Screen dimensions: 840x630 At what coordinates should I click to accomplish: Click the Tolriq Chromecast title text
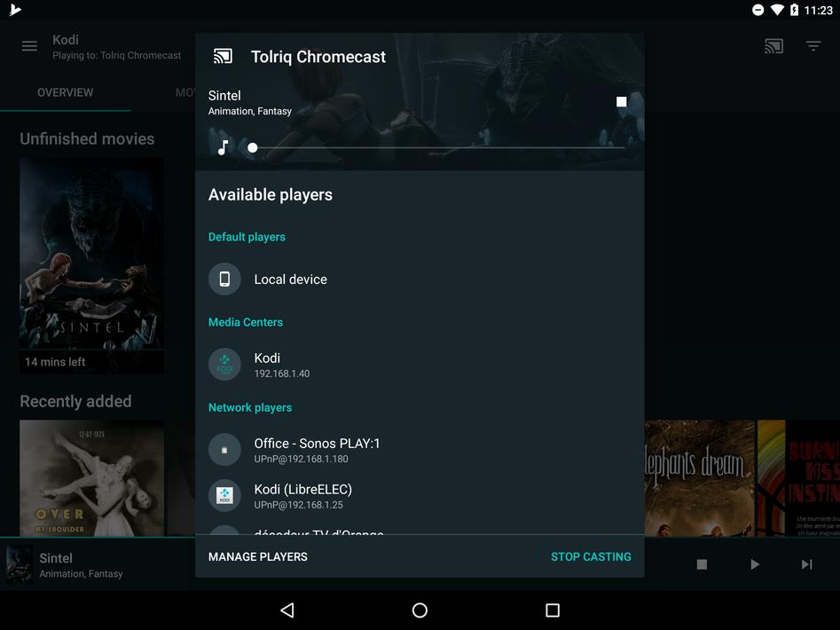pyautogui.click(x=318, y=57)
